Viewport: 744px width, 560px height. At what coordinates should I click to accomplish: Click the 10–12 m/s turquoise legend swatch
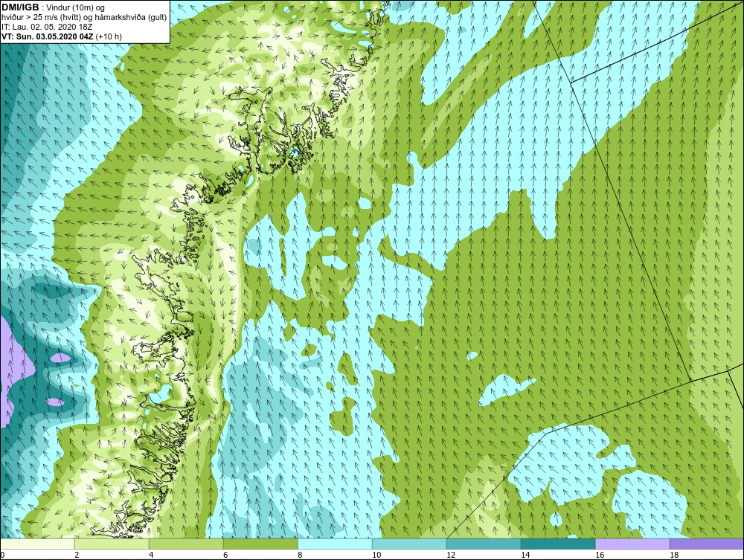(x=409, y=544)
